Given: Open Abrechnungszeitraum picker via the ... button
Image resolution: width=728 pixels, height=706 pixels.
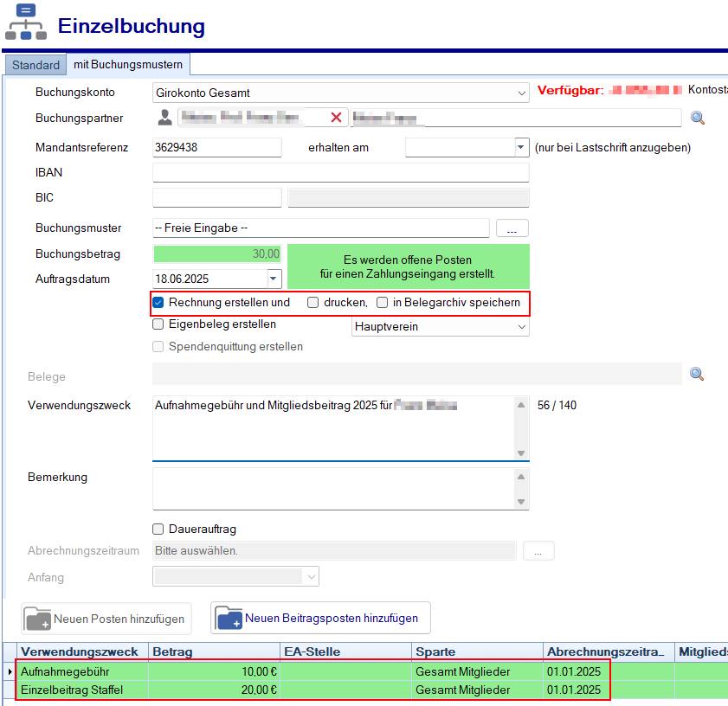Looking at the screenshot, I should pos(538,550).
